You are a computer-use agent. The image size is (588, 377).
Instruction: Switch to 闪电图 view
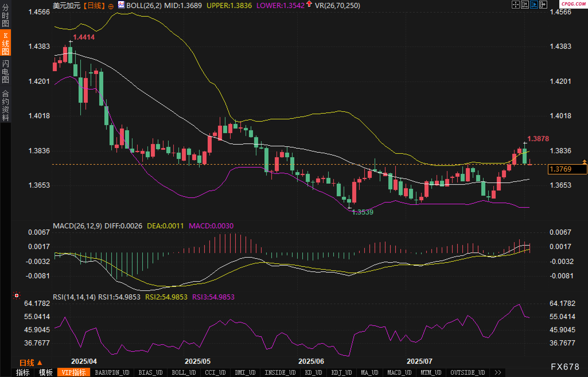click(x=5, y=72)
